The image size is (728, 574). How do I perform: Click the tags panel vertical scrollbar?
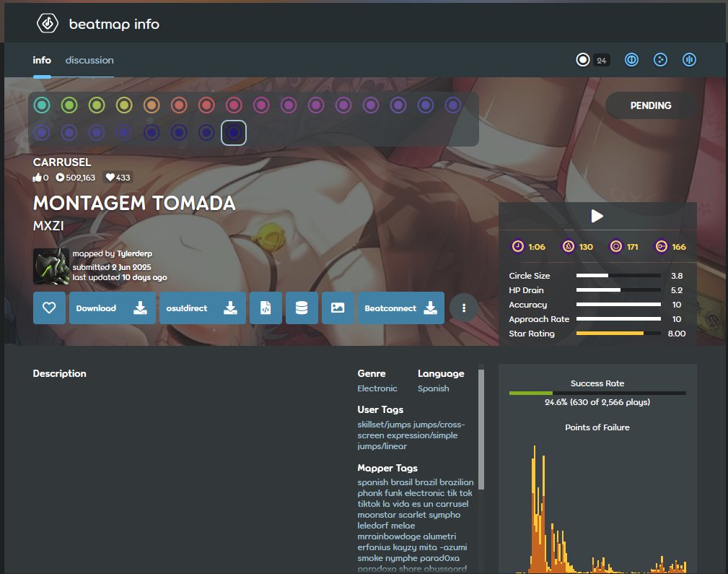coord(481,429)
